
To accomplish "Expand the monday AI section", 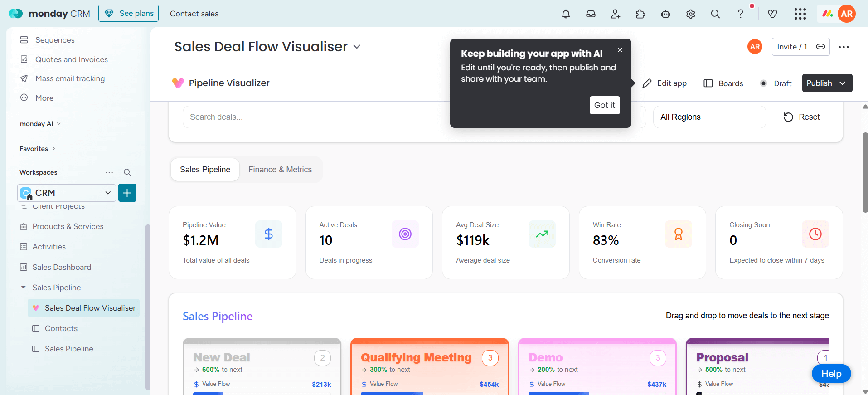I will click(x=40, y=124).
